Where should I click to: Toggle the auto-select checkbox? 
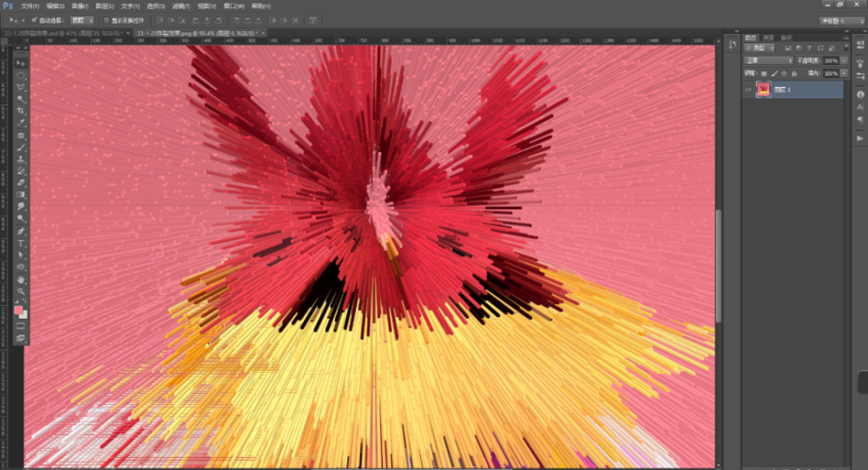point(35,20)
